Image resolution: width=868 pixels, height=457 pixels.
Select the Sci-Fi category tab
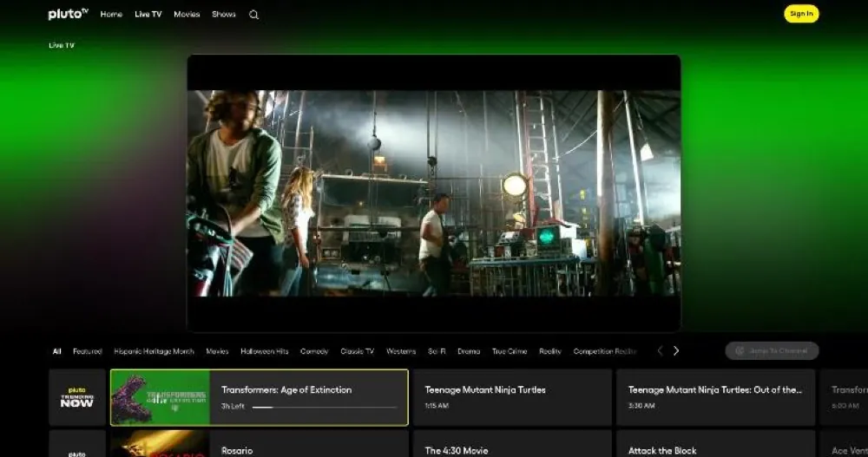[437, 351]
